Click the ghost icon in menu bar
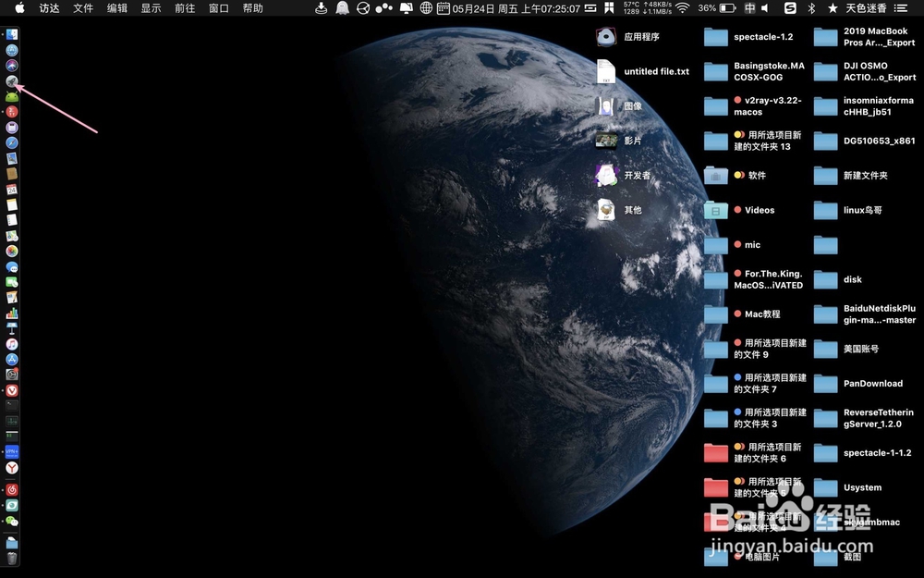The width and height of the screenshot is (924, 578). coord(342,8)
